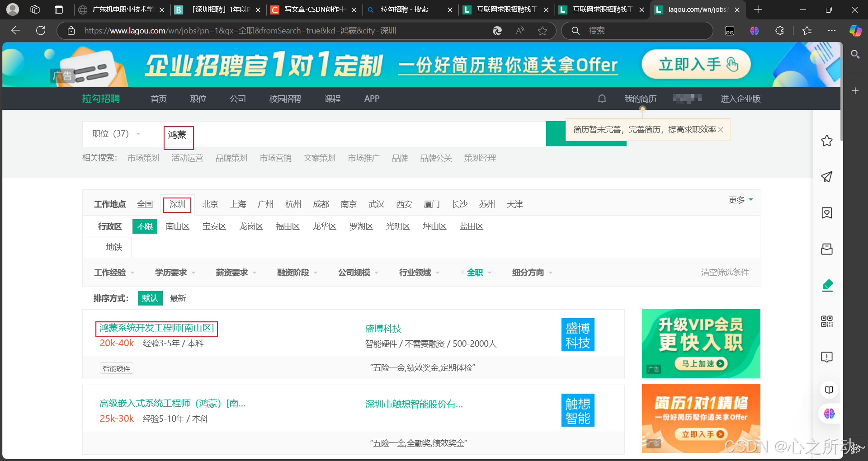Select 不限 district filter
The image size is (868, 461).
(145, 226)
